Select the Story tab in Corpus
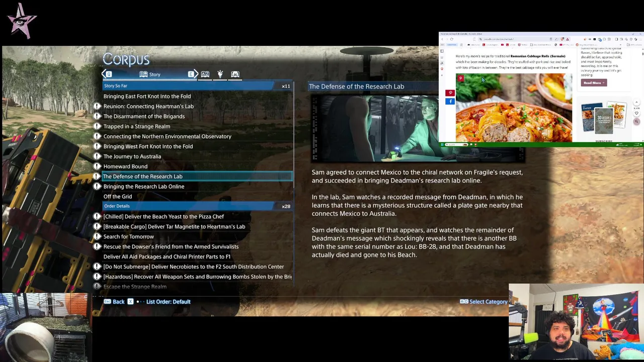 click(150, 74)
